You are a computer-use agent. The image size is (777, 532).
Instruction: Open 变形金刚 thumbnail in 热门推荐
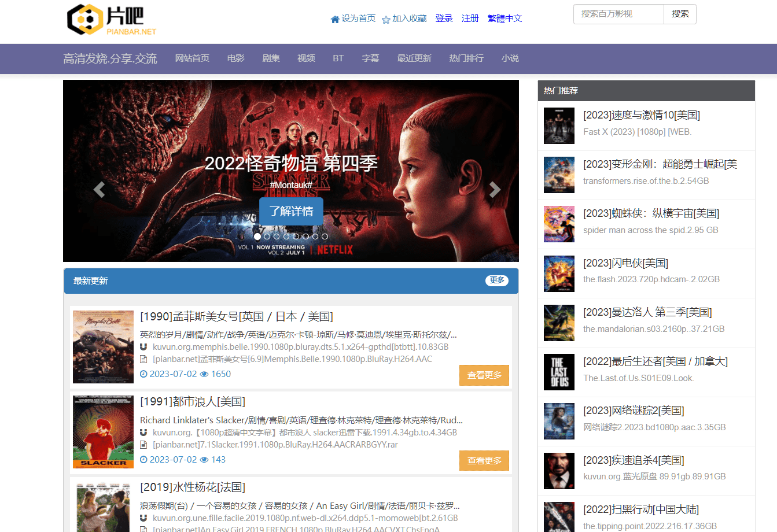coord(559,175)
